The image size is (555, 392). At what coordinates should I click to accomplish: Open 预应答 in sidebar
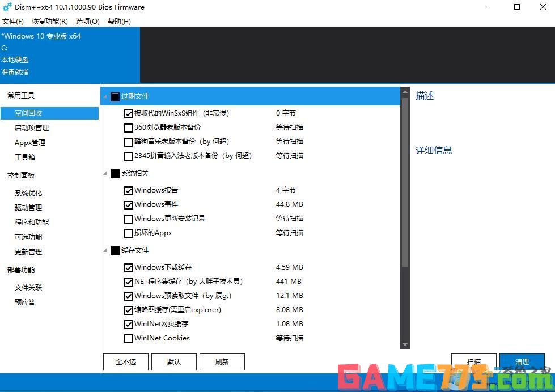[x=25, y=302]
